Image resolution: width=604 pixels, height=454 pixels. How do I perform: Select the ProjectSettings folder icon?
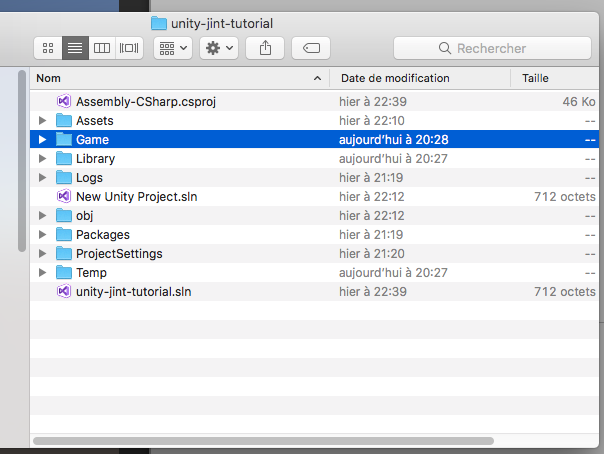[x=64, y=254]
